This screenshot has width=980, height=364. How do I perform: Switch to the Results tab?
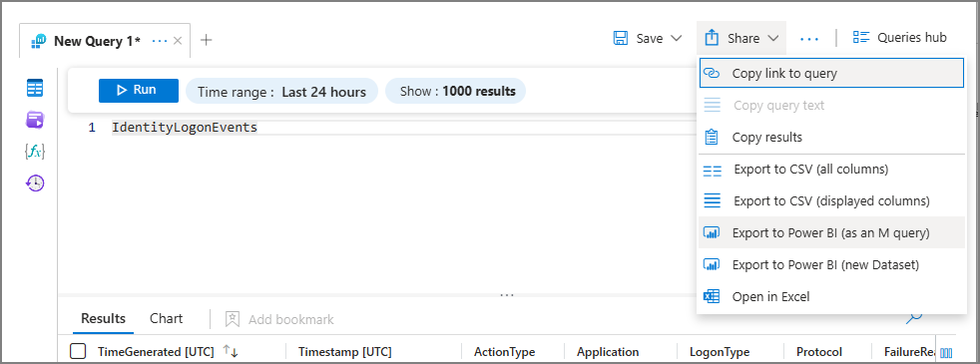point(103,319)
